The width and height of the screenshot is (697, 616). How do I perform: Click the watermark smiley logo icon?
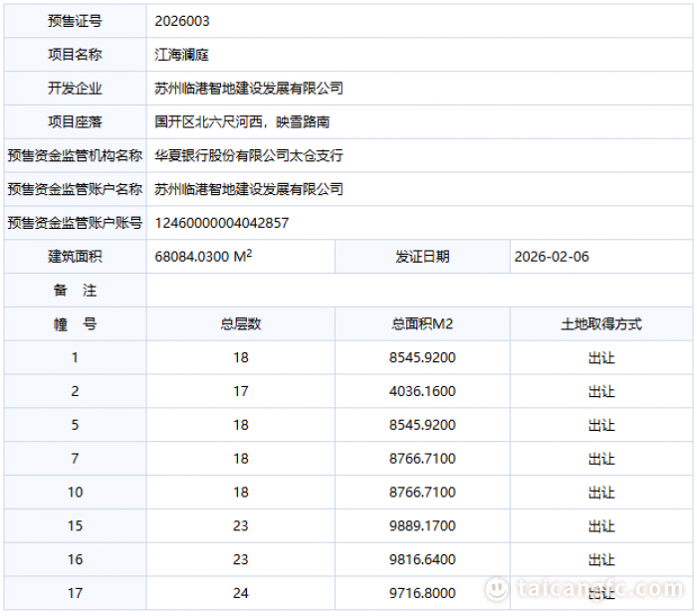click(497, 589)
